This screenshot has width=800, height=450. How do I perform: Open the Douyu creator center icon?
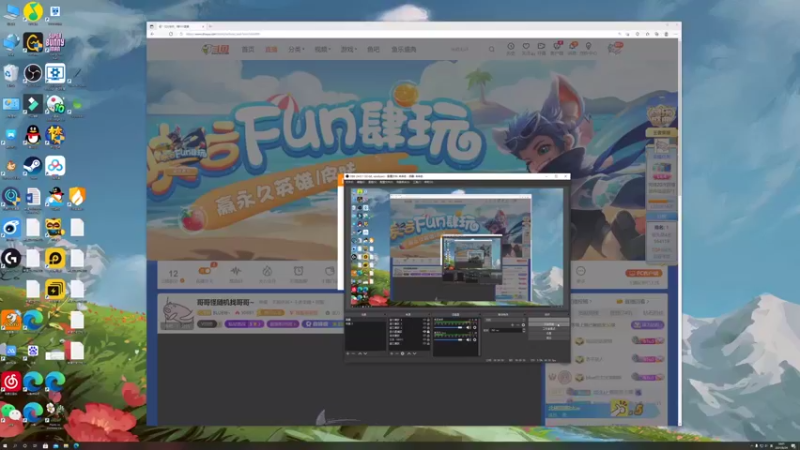coord(588,48)
